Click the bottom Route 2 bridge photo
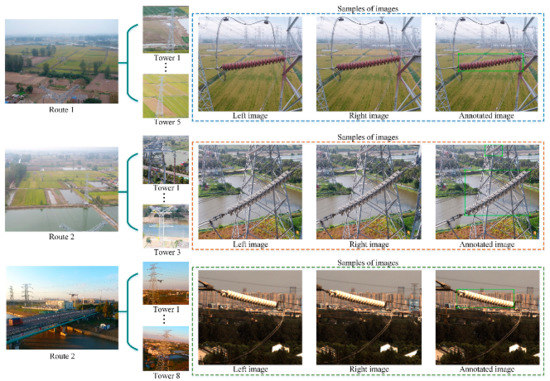550x381 pixels. (x=62, y=308)
